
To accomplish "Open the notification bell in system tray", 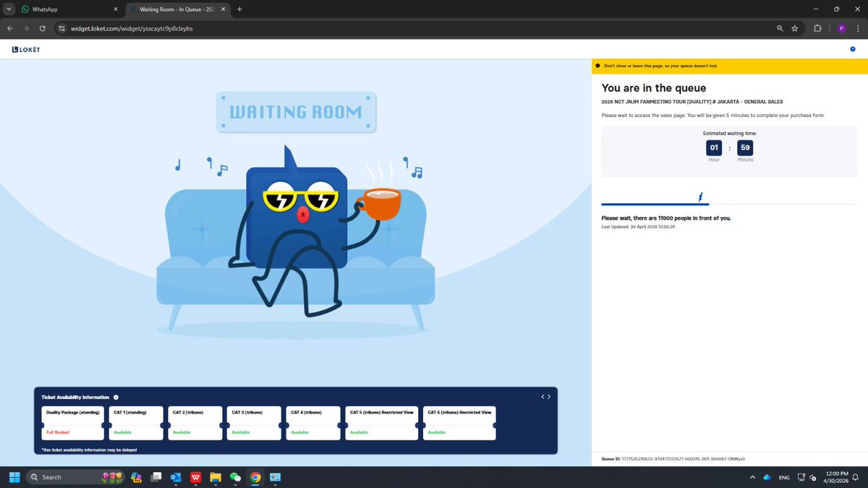I will [855, 477].
